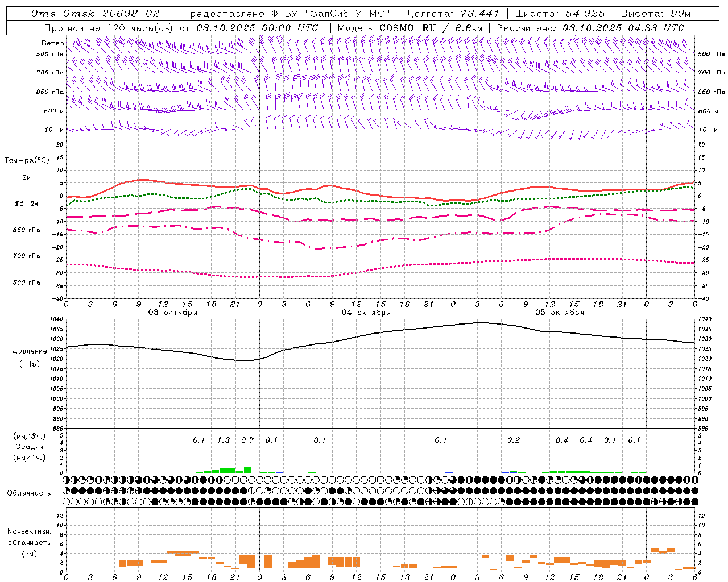Image resolution: width=728 pixels, height=582 pixels.
Task: Click the forecast start '03.10.2025 00:00 UTC'
Action: click(257, 28)
